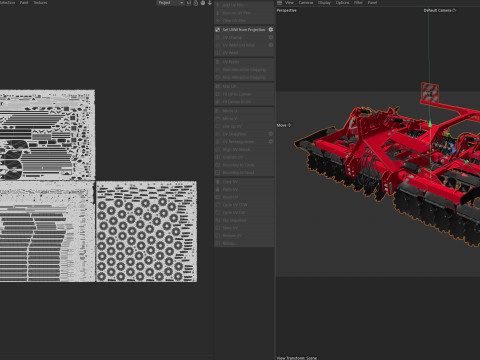Click Paste UV command
This screenshot has width=480, height=360.
(244, 189)
